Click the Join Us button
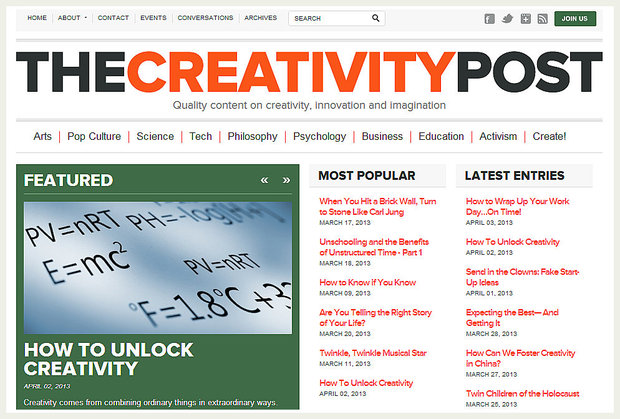Screen dimensions: 620x419 (x=575, y=19)
